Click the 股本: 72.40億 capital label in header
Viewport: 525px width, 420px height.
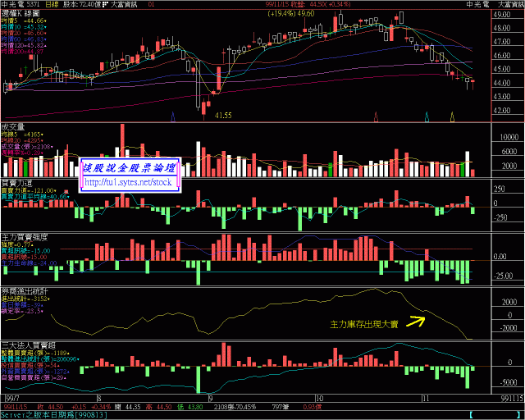tap(80, 4)
